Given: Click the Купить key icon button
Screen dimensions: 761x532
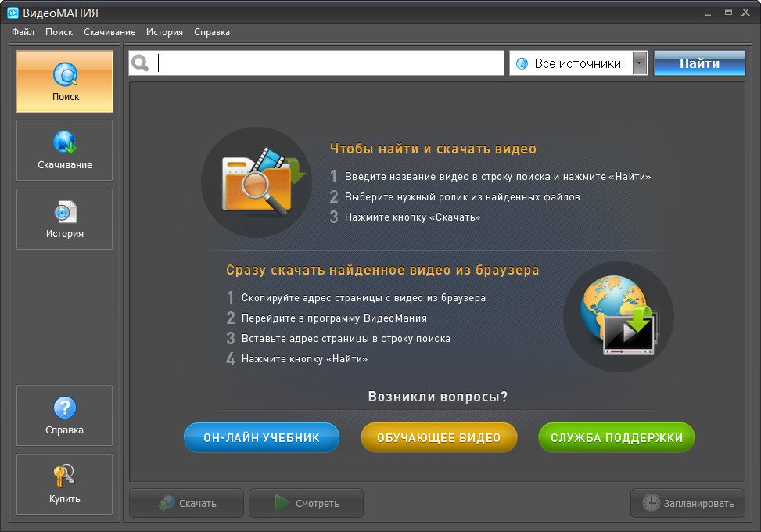Looking at the screenshot, I should coord(65,484).
